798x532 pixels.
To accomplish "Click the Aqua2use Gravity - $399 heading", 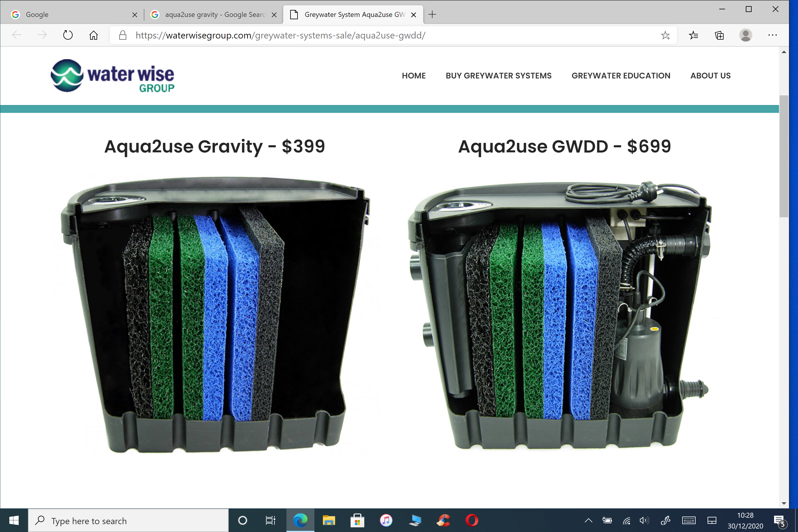I will (x=214, y=147).
